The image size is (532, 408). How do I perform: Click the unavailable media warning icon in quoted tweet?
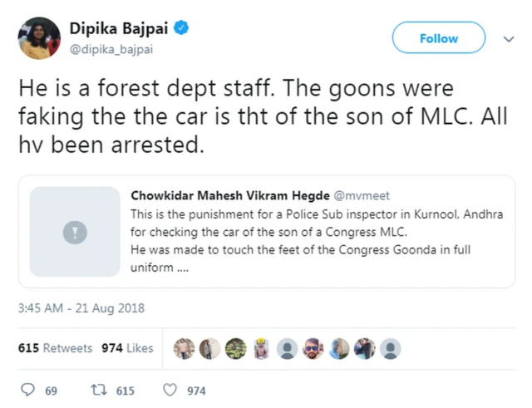pyautogui.click(x=75, y=232)
